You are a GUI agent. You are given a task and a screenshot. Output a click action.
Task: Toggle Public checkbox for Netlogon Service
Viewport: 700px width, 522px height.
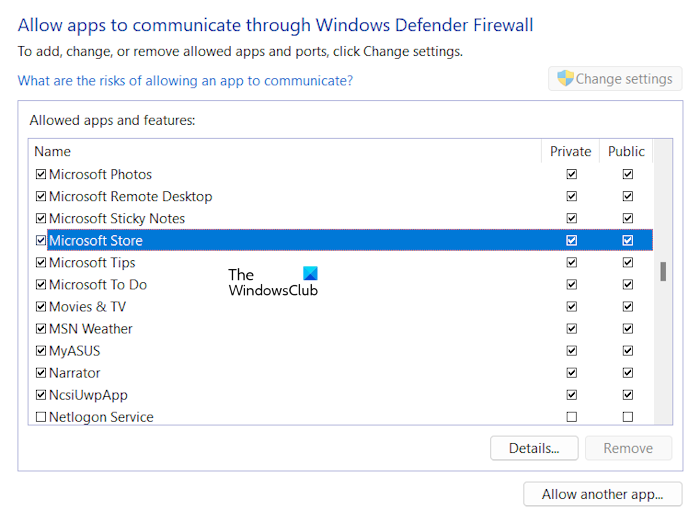click(x=627, y=417)
